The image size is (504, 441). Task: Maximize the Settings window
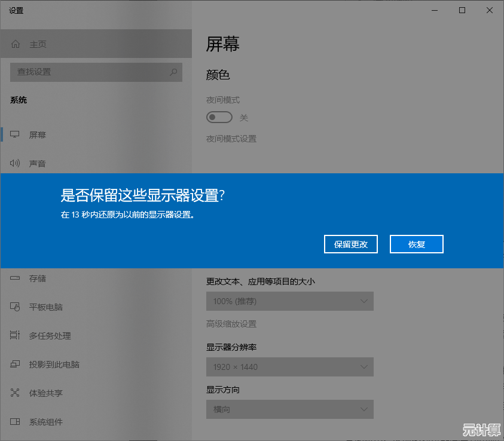click(x=462, y=10)
